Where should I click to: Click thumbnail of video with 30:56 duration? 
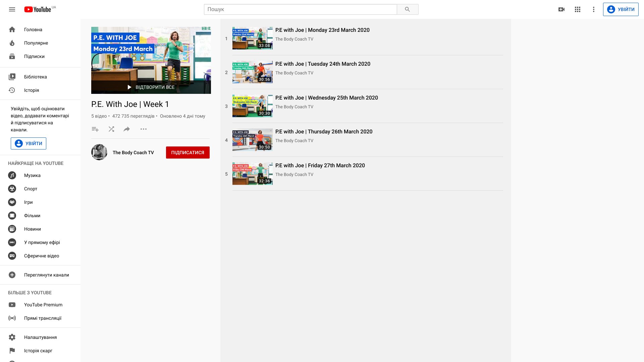253,72
